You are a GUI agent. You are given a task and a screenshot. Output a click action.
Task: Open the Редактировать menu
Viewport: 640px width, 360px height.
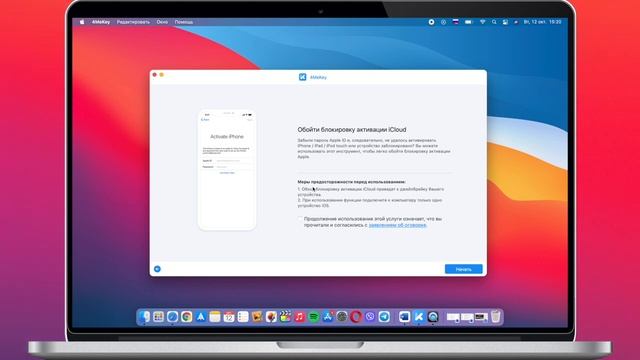click(x=133, y=22)
